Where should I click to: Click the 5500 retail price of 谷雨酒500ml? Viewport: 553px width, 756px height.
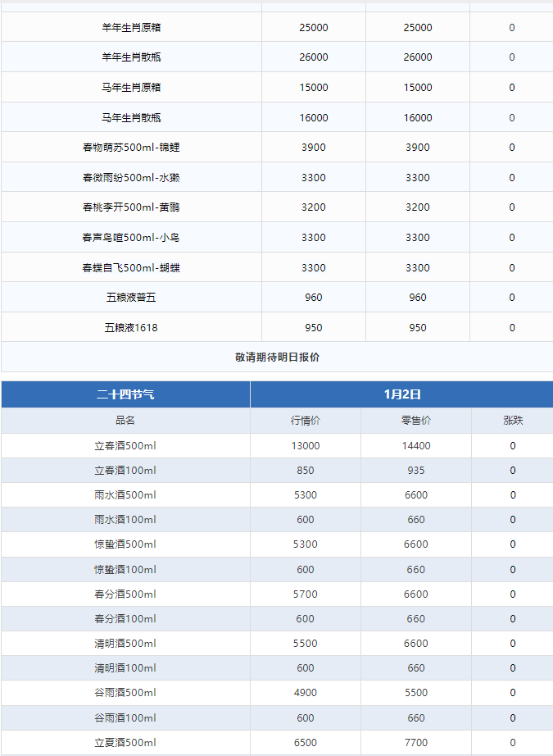pyautogui.click(x=416, y=692)
